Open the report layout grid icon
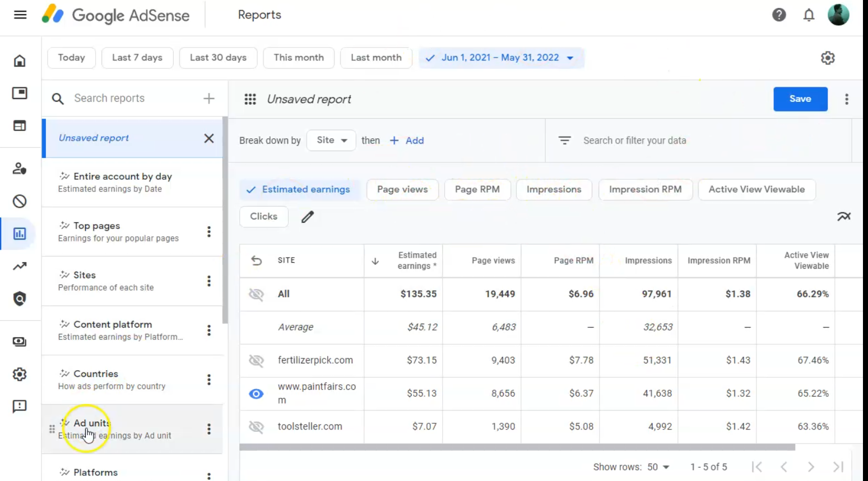The image size is (868, 481). [x=250, y=99]
